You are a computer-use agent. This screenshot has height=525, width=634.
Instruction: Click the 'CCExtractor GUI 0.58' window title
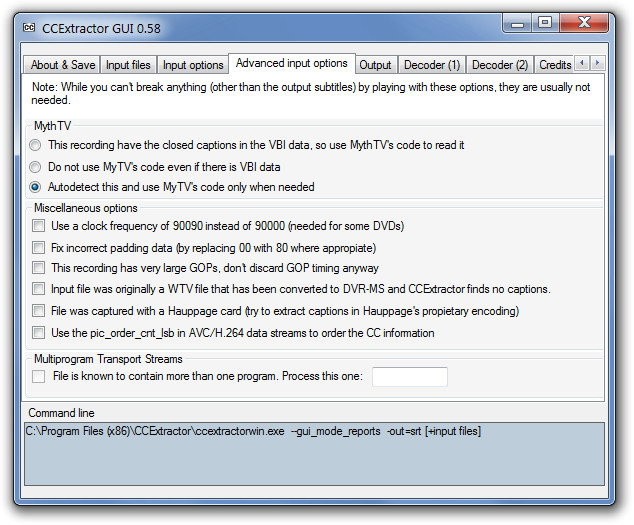101,28
